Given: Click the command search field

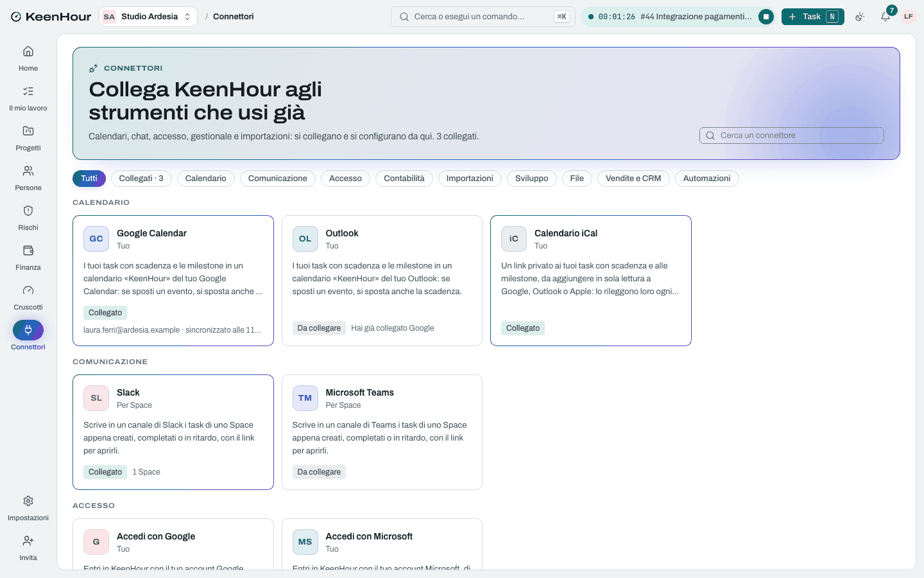Looking at the screenshot, I should point(483,17).
